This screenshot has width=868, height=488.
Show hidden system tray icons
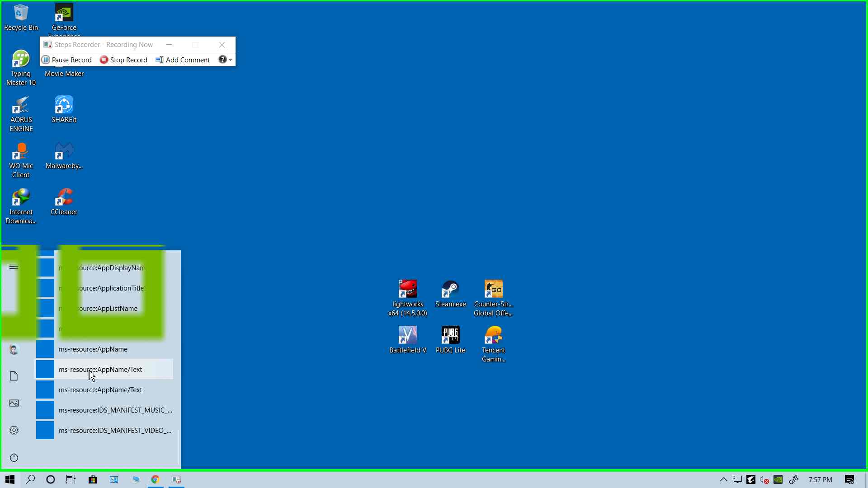pyautogui.click(x=723, y=479)
